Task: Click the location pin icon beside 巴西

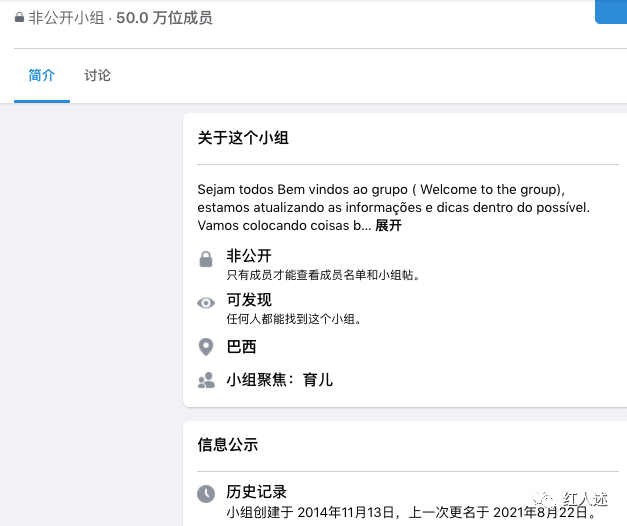Action: pyautogui.click(x=206, y=347)
